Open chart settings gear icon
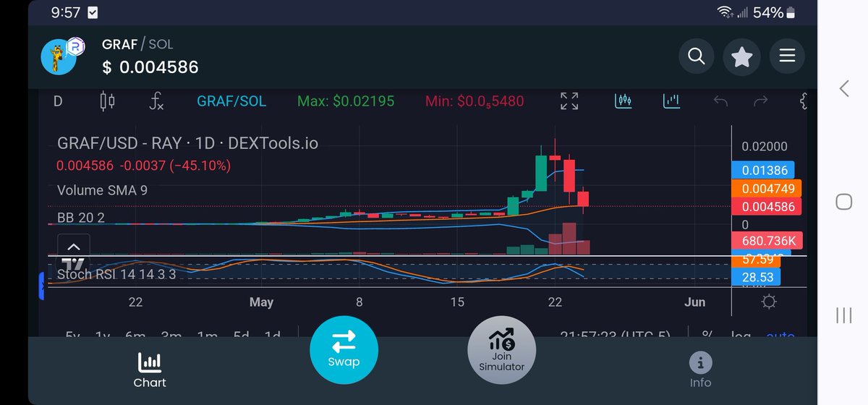Viewport: 868px width, 405px height. point(769,302)
